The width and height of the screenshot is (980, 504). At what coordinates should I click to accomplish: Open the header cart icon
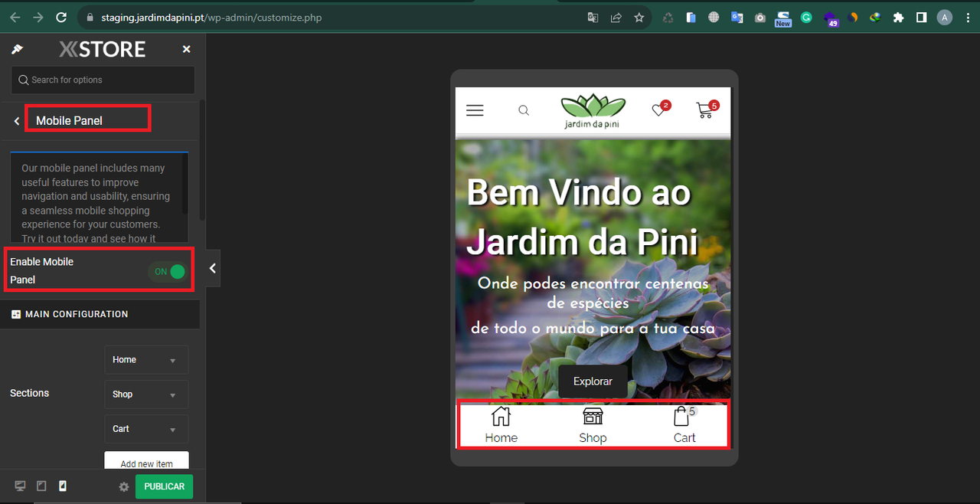pyautogui.click(x=707, y=110)
